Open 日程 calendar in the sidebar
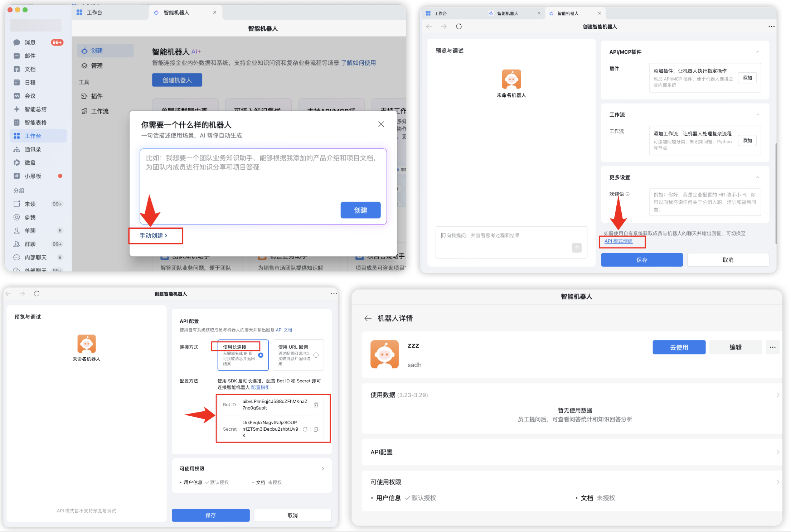Viewport: 791px width, 532px height. (x=30, y=82)
